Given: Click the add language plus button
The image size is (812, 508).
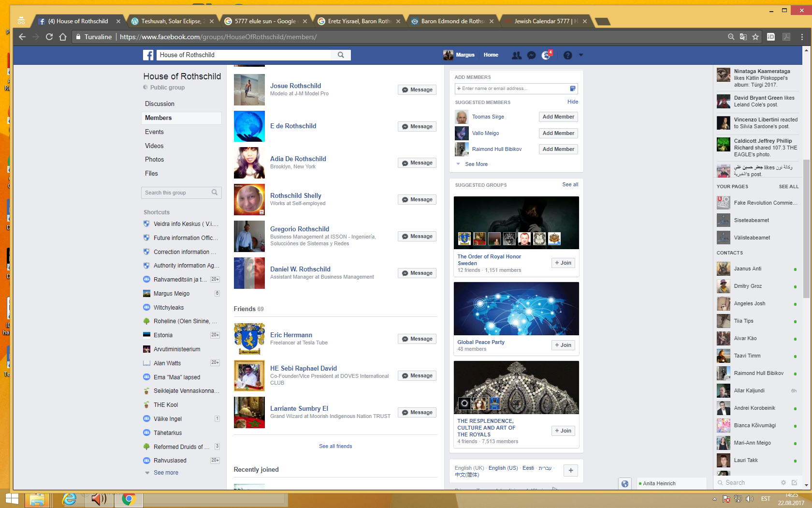Looking at the screenshot, I should [x=571, y=471].
